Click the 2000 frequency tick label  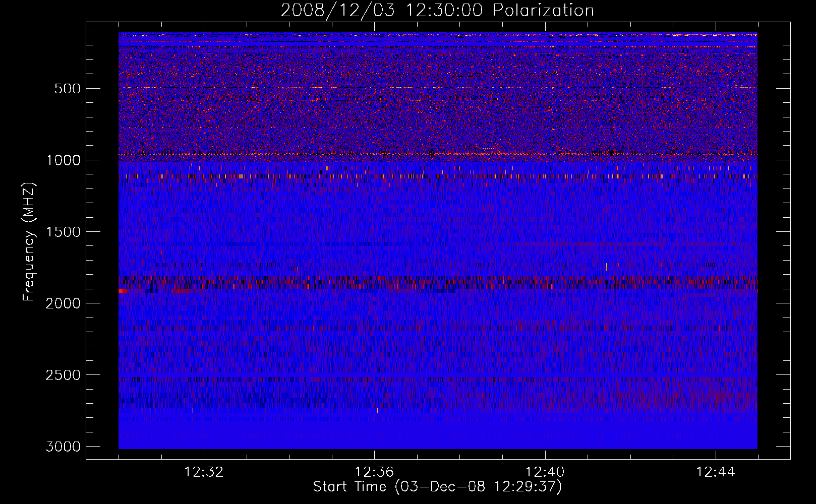pos(64,303)
